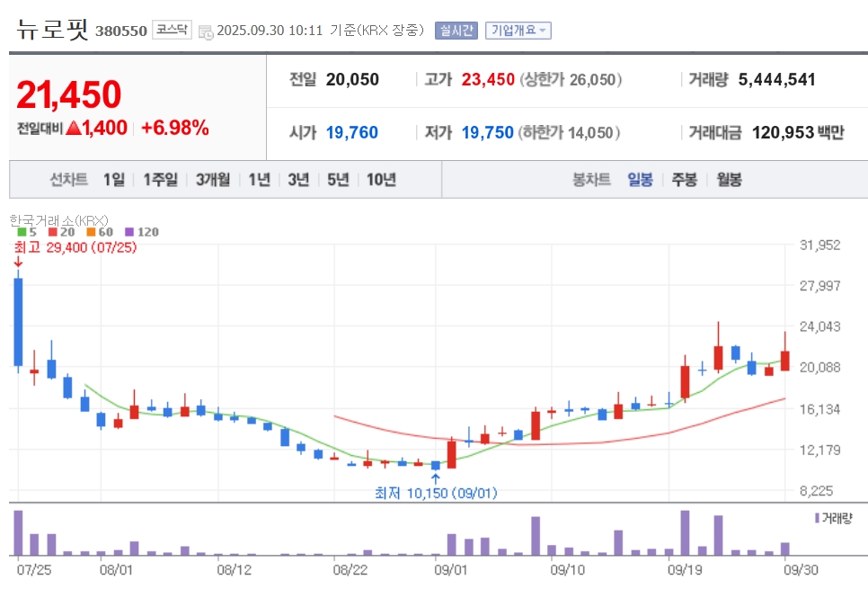Click the 2025.09.30 10:11 timestamp
This screenshot has height=598, width=868.
click(270, 31)
